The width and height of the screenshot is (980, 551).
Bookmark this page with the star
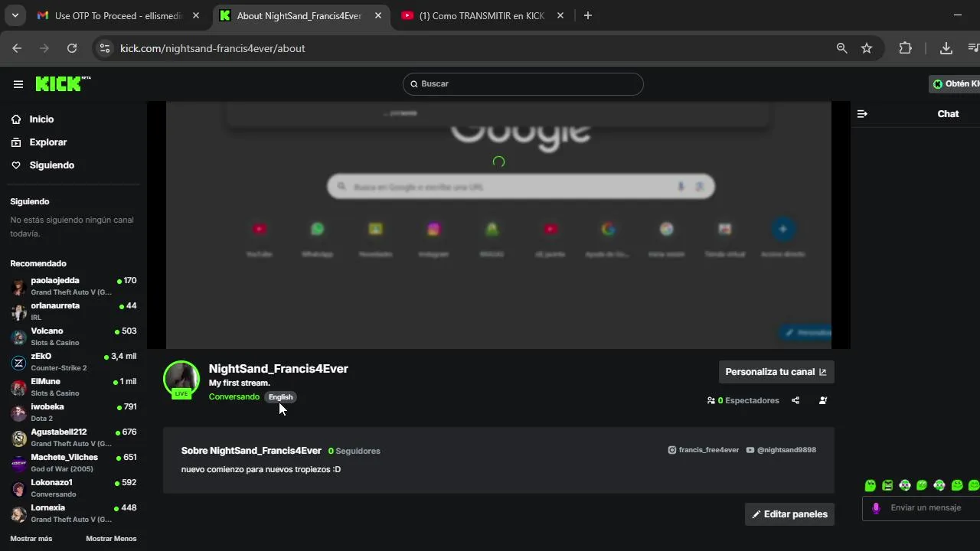click(x=867, y=48)
